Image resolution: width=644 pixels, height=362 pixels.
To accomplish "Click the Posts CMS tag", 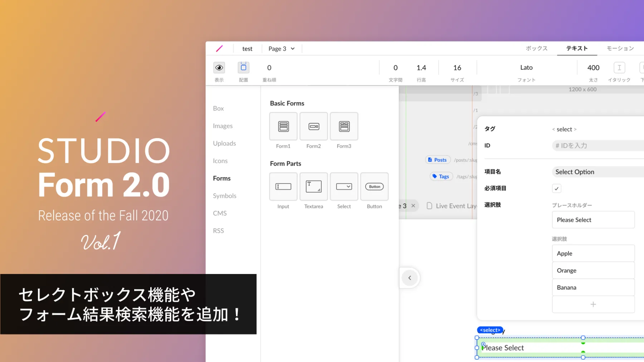I will pyautogui.click(x=438, y=160).
